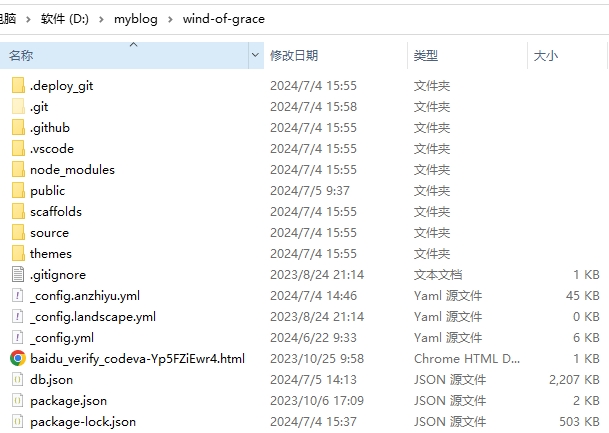Open the name column filter dropdown arrow
This screenshot has height=433, width=609.
[x=255, y=57]
